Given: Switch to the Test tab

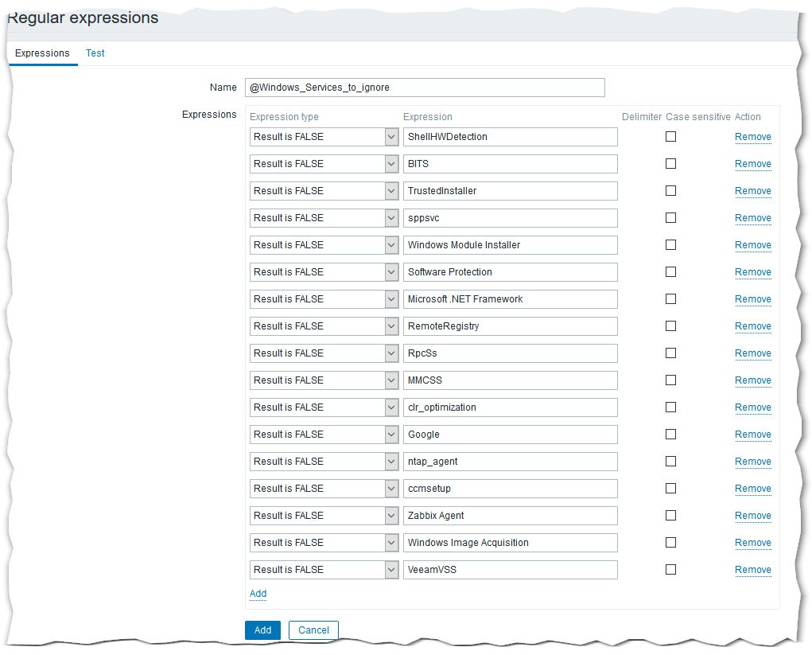Looking at the screenshot, I should 95,53.
